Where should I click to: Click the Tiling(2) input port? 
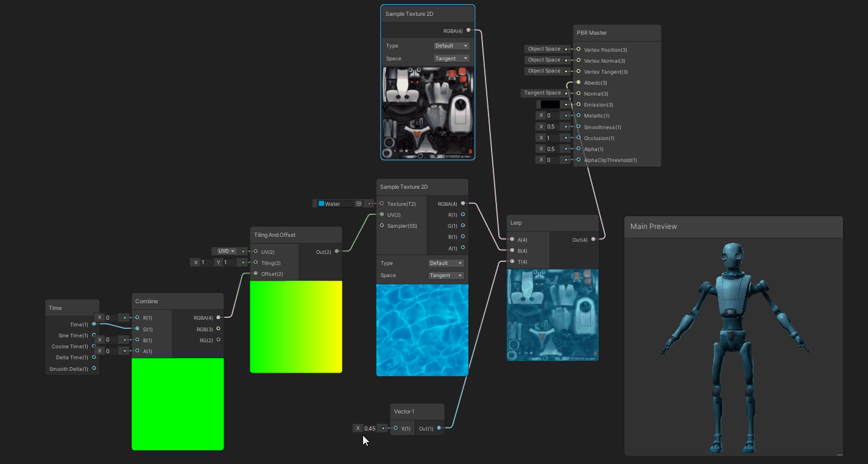click(x=256, y=262)
